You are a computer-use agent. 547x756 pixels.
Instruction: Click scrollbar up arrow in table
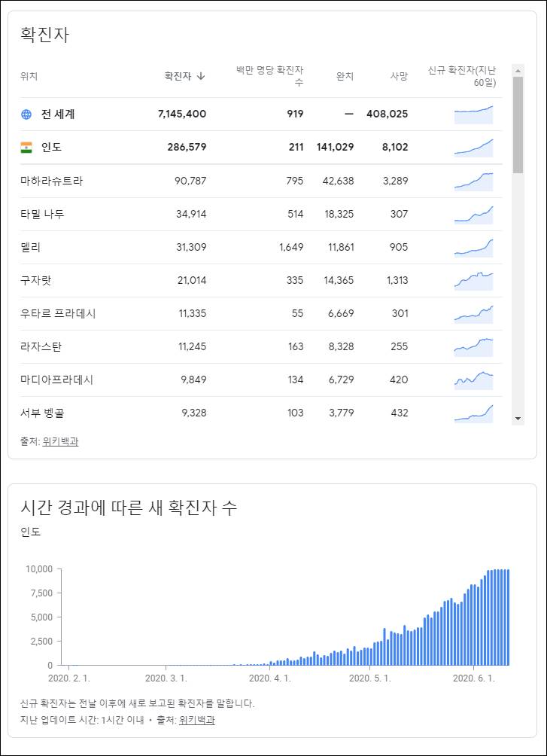518,71
